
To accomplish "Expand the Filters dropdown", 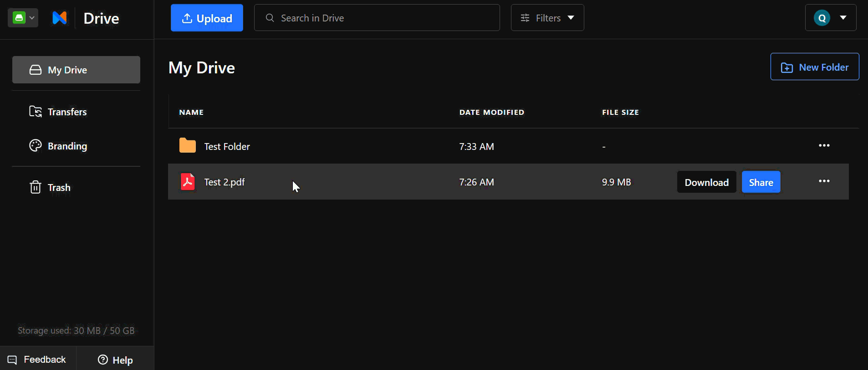I will 547,18.
